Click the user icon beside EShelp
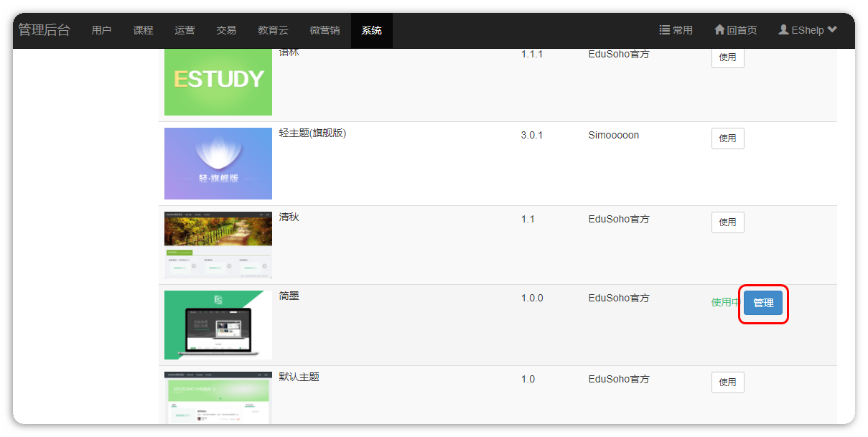The width and height of the screenshot is (868, 437). tap(783, 30)
